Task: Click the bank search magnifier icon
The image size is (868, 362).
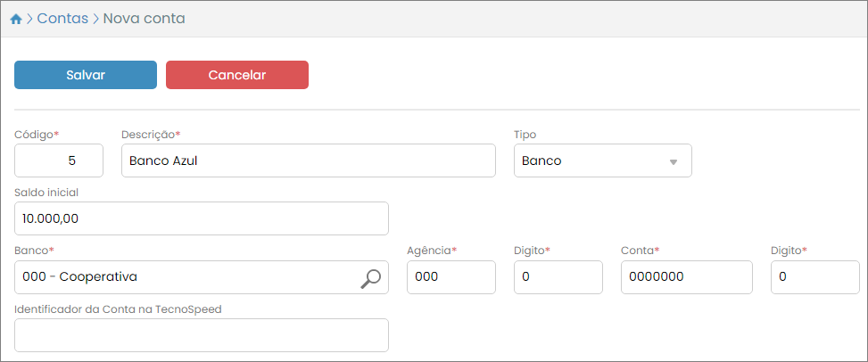Action: [370, 278]
